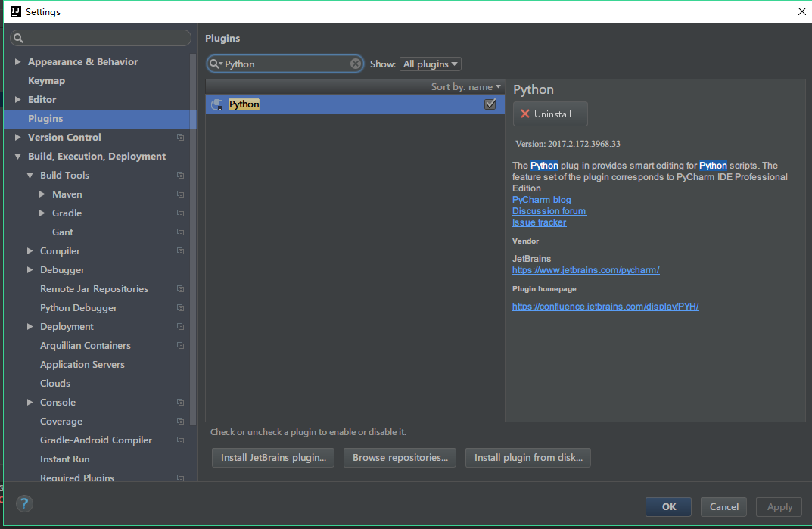The height and width of the screenshot is (529, 812).
Task: Open Python Debugger settings
Action: [x=78, y=308]
